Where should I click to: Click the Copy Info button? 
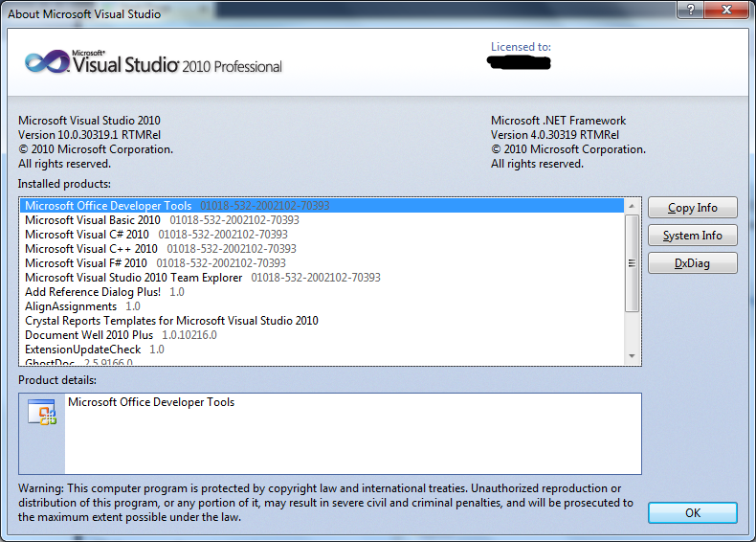(692, 208)
